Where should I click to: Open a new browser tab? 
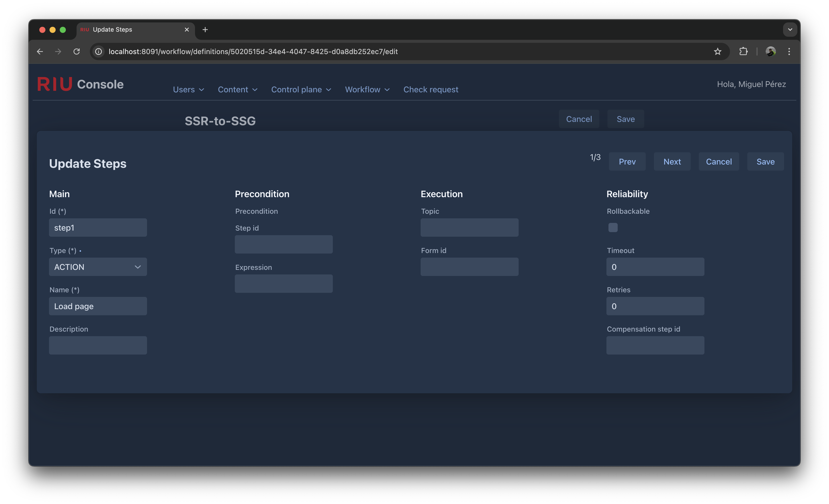205,30
